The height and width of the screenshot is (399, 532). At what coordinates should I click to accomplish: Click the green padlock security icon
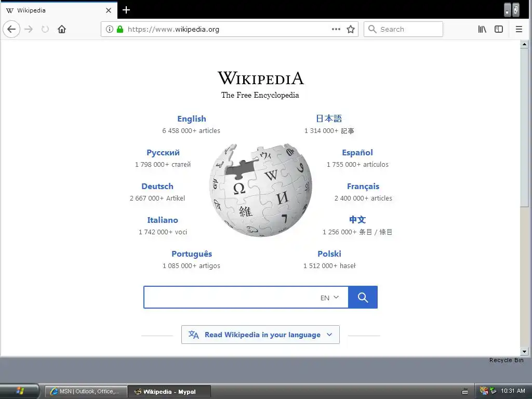[x=120, y=29]
